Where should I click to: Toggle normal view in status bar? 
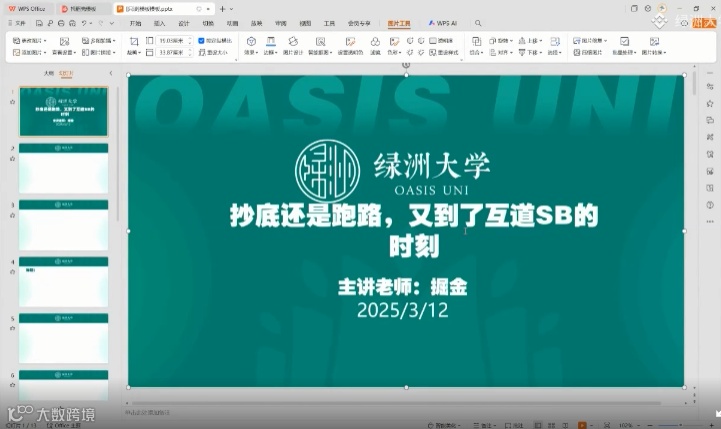538,425
